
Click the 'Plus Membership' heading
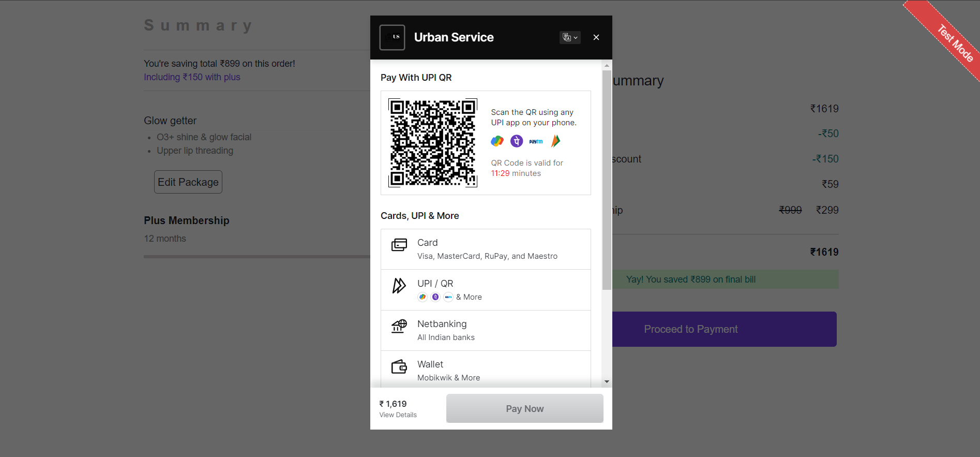[187, 220]
